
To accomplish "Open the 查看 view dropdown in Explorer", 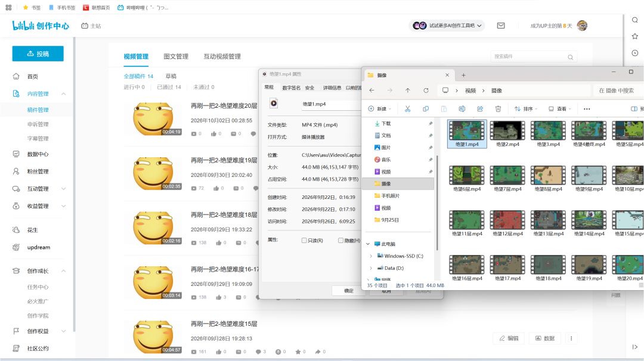I will point(560,108).
